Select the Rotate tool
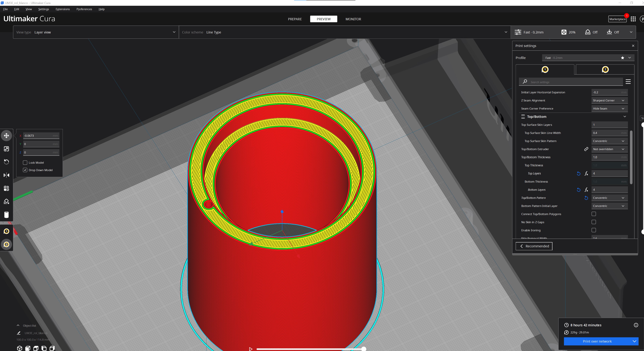 click(6, 162)
